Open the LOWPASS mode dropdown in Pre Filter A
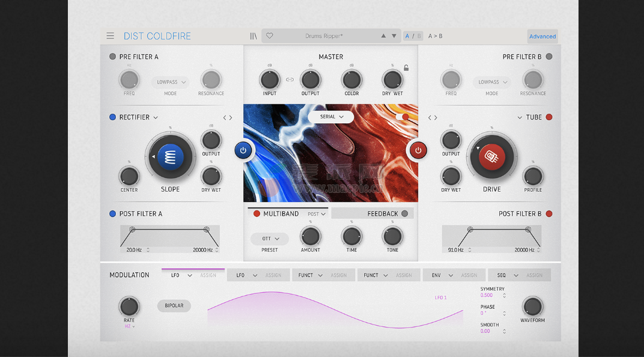This screenshot has height=357, width=644. [170, 82]
